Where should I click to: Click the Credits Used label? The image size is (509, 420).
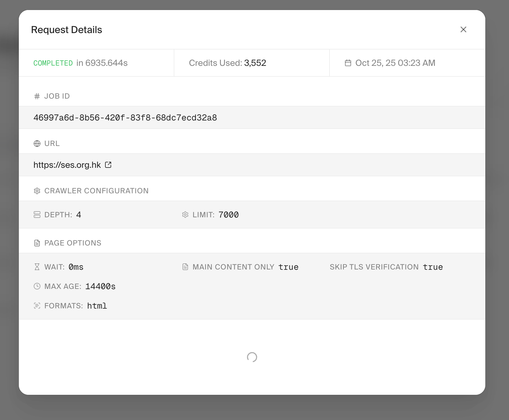pos(215,63)
